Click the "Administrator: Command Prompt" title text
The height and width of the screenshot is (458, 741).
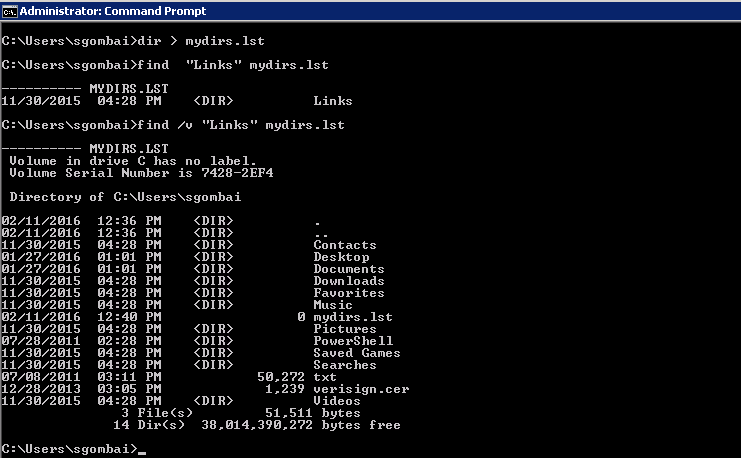point(113,11)
